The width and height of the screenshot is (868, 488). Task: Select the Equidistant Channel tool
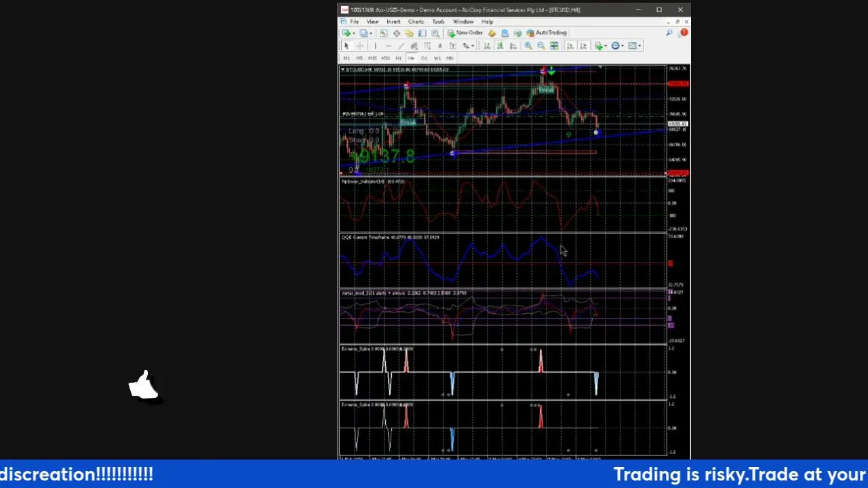(414, 46)
